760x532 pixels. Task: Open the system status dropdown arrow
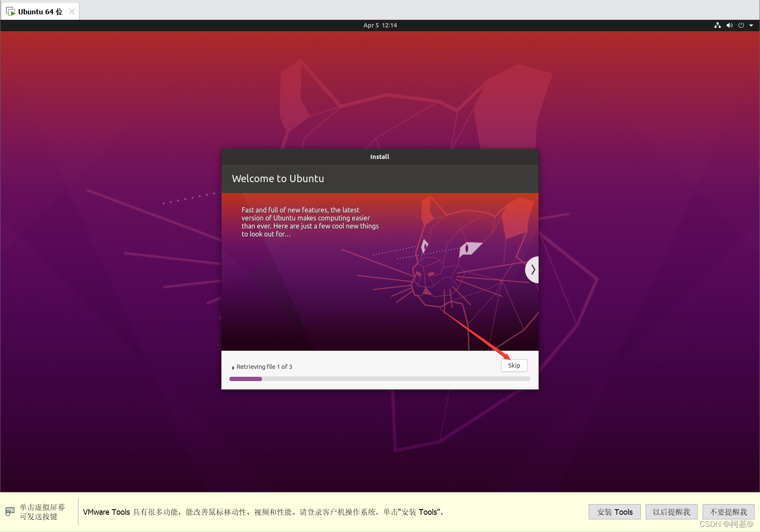point(751,25)
